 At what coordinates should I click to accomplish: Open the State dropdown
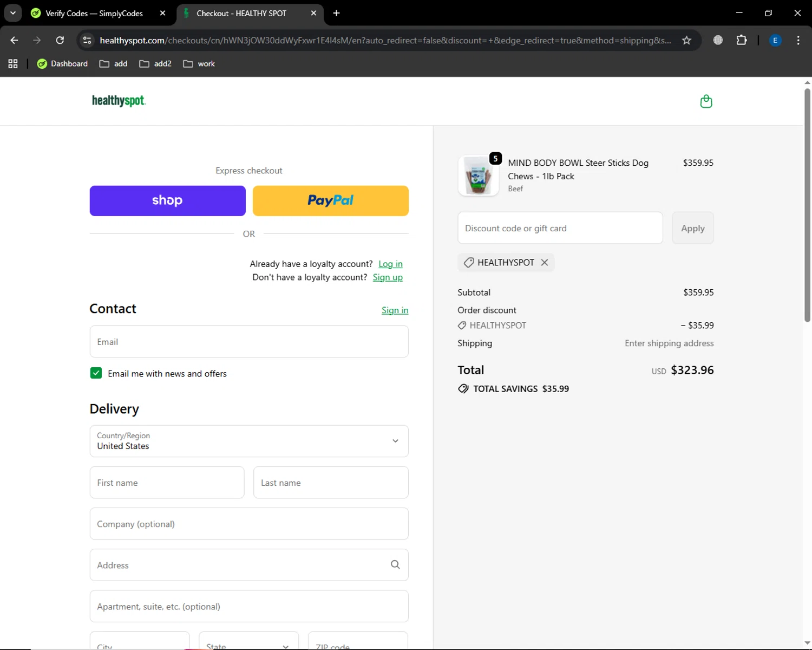pos(248,640)
